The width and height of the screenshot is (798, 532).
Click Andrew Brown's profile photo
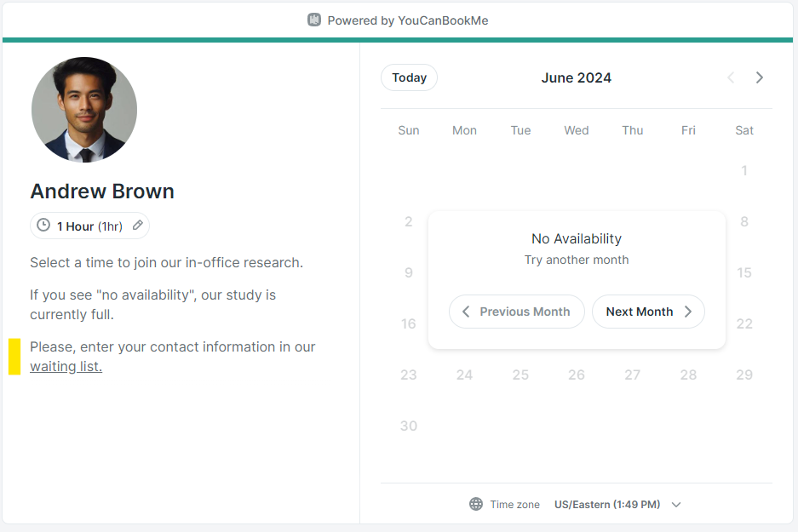coord(84,110)
